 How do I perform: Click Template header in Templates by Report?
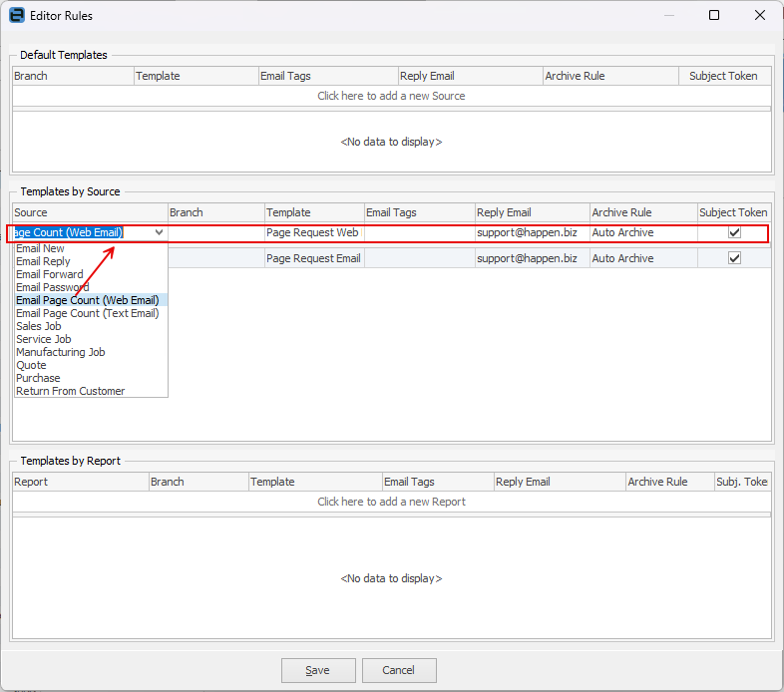[x=315, y=482]
